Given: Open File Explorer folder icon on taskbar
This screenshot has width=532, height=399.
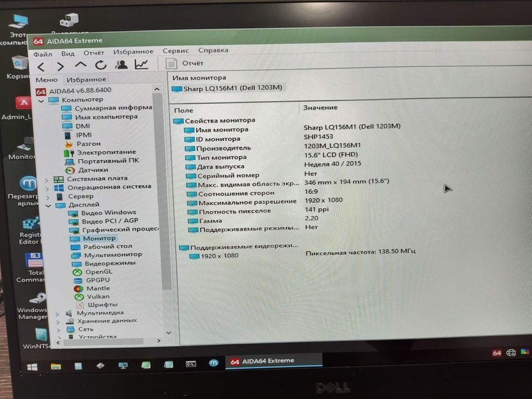Looking at the screenshot, I should tap(56, 367).
